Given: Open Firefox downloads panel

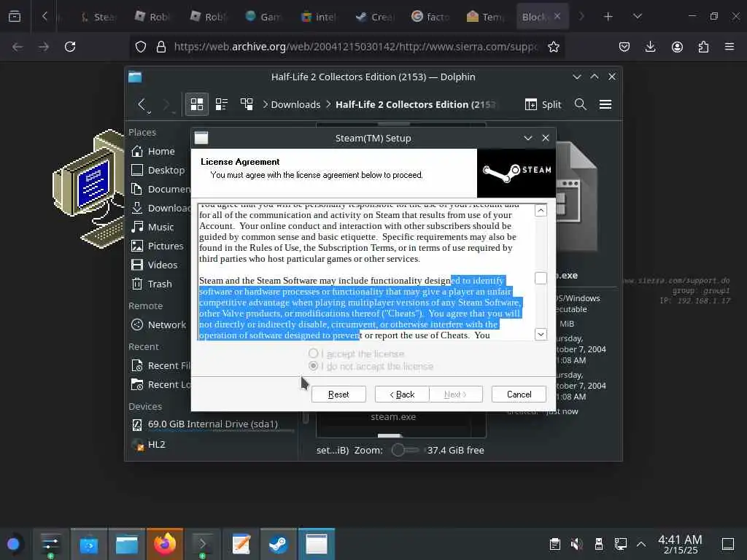Looking at the screenshot, I should (650, 47).
